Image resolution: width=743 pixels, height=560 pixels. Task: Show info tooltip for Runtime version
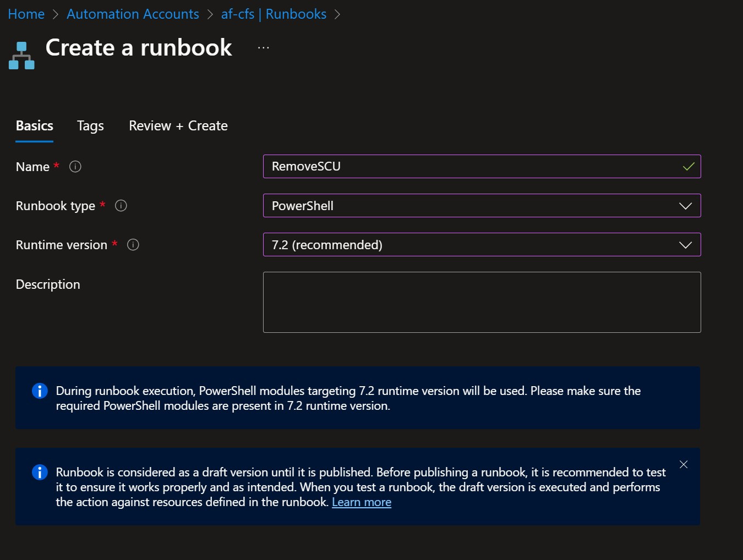pos(133,245)
